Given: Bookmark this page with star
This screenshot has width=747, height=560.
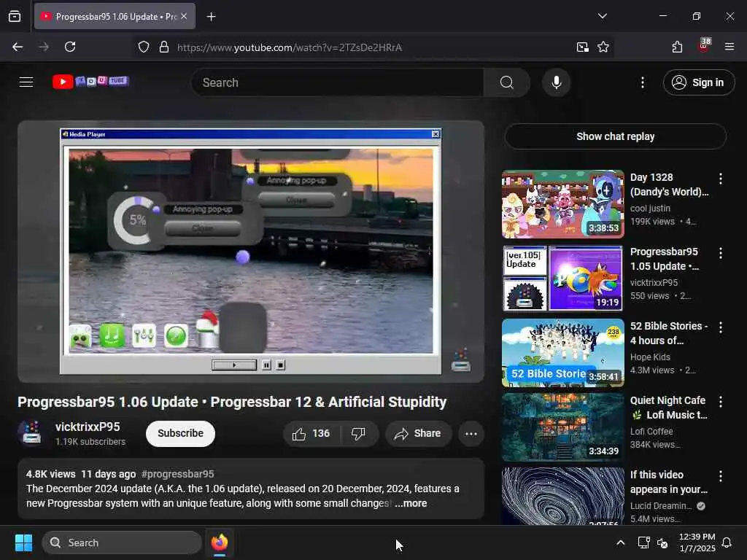Looking at the screenshot, I should [603, 47].
